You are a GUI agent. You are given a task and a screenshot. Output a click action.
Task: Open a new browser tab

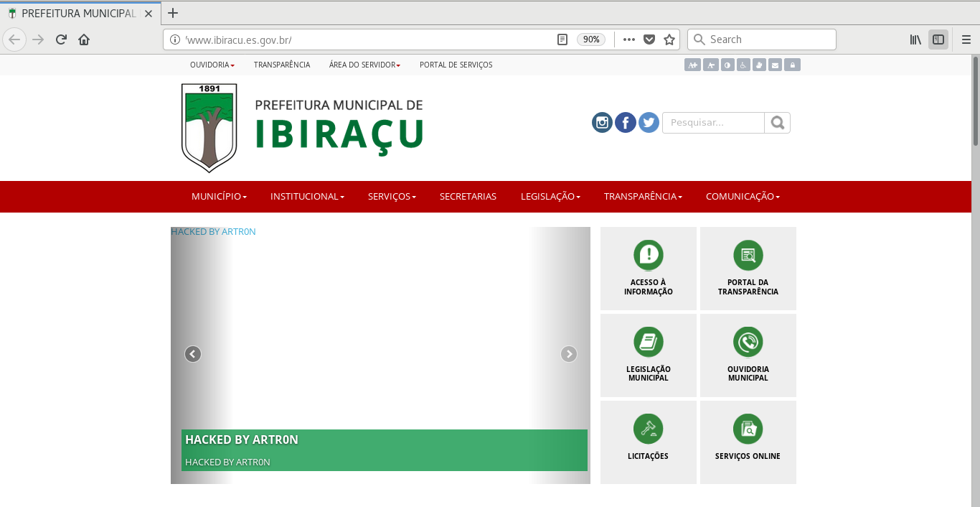click(x=172, y=13)
